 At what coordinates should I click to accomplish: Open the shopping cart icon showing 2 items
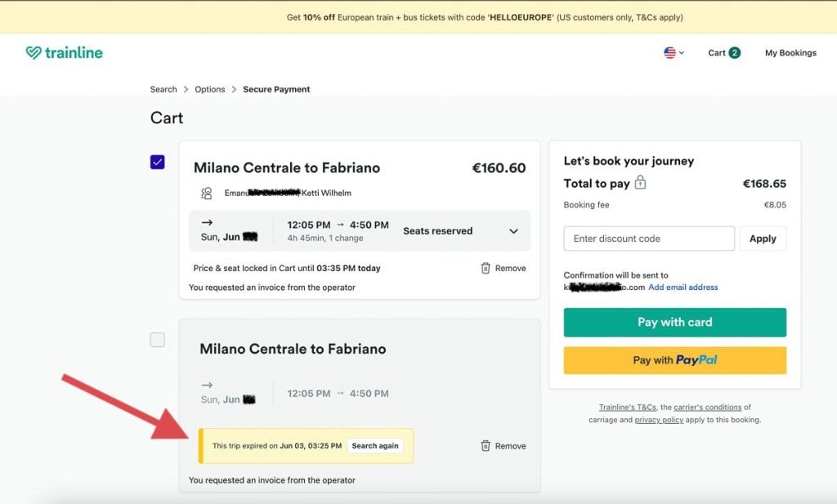tap(723, 52)
